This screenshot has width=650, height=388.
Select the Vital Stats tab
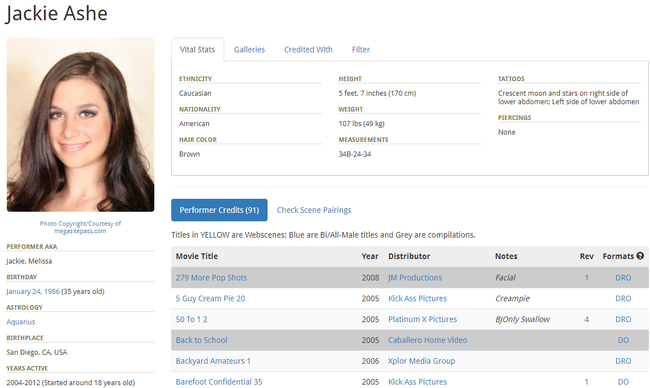pos(197,49)
